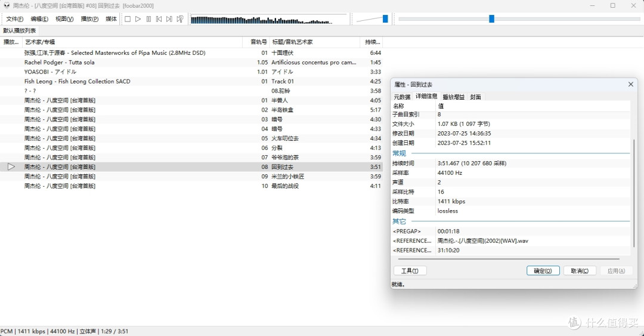Click the 持续... duration column header
Viewport: 644px width, 336px height.
tap(371, 42)
